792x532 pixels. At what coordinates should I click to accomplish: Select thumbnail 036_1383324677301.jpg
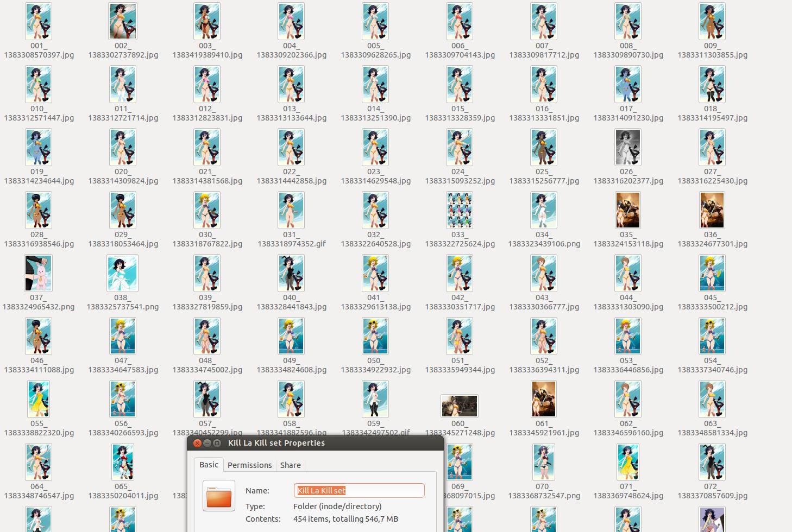coord(712,210)
